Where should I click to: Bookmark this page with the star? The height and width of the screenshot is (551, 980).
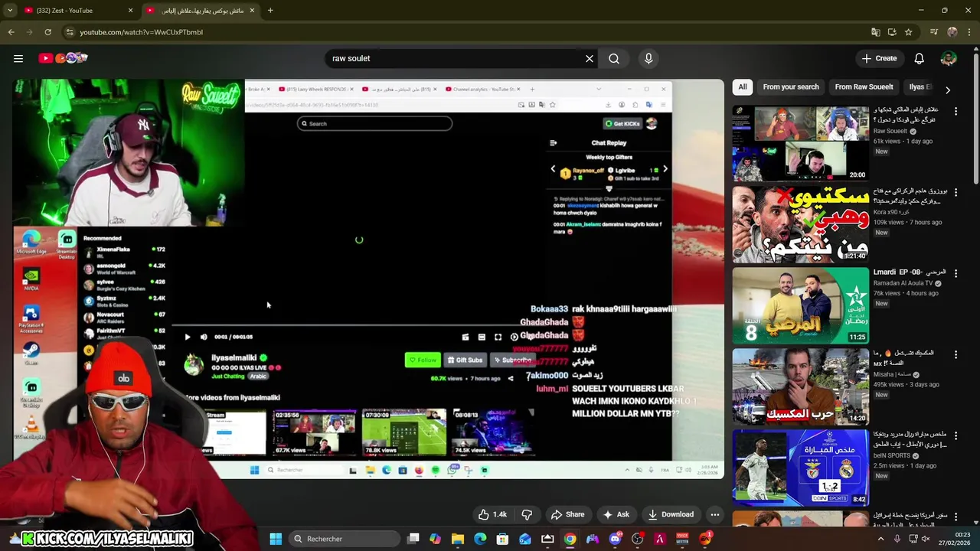[x=909, y=32]
